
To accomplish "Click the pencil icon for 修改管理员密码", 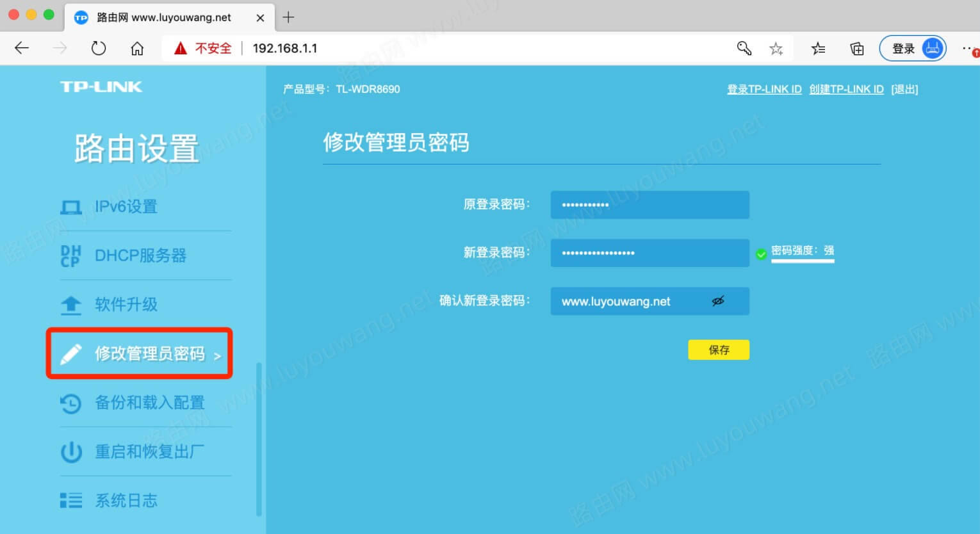I will tap(71, 353).
